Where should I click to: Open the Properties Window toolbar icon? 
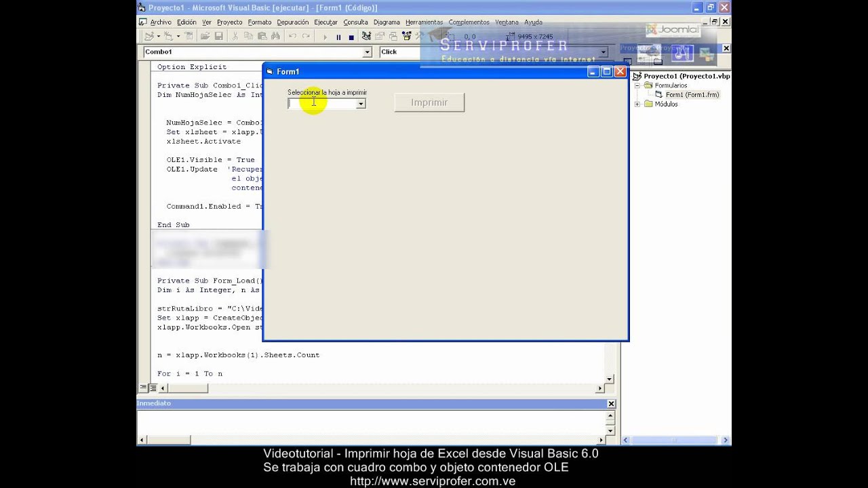coord(380,37)
